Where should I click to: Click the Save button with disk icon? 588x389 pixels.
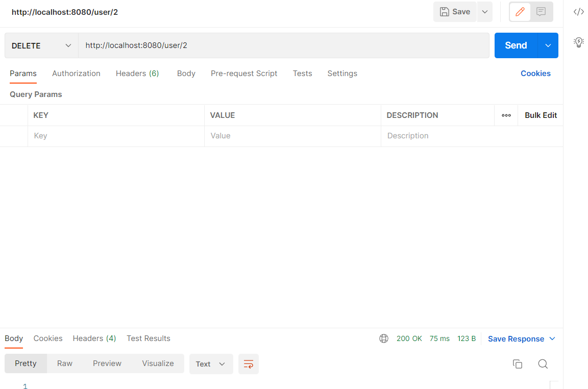point(454,12)
